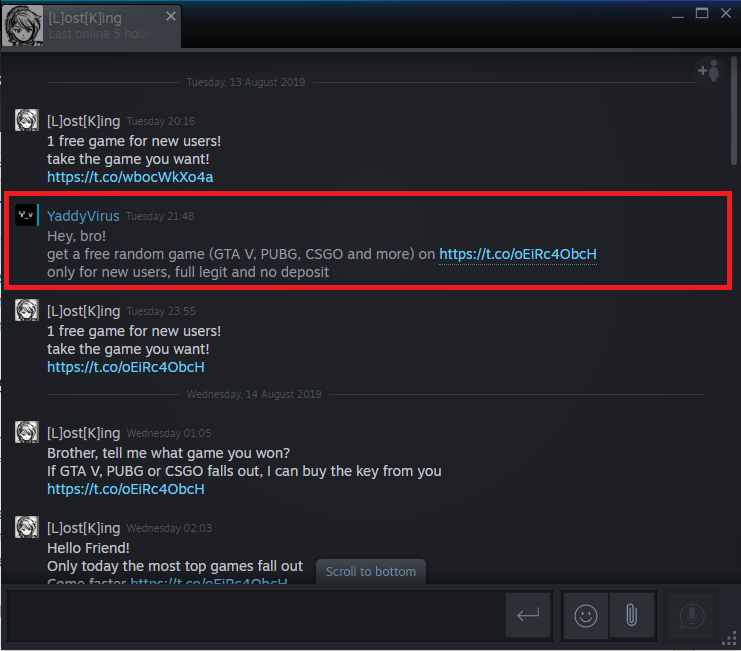This screenshot has width=741, height=651.
Task: Close the chat window
Action: (x=726, y=13)
